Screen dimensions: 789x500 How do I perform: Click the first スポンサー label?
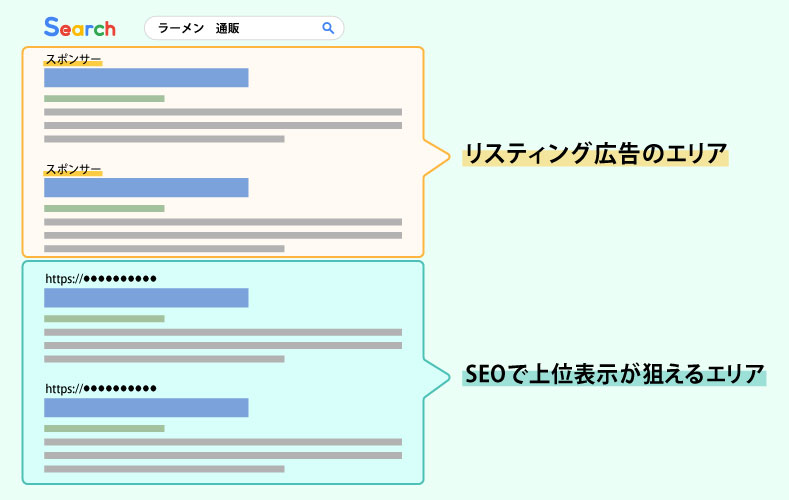click(x=73, y=59)
